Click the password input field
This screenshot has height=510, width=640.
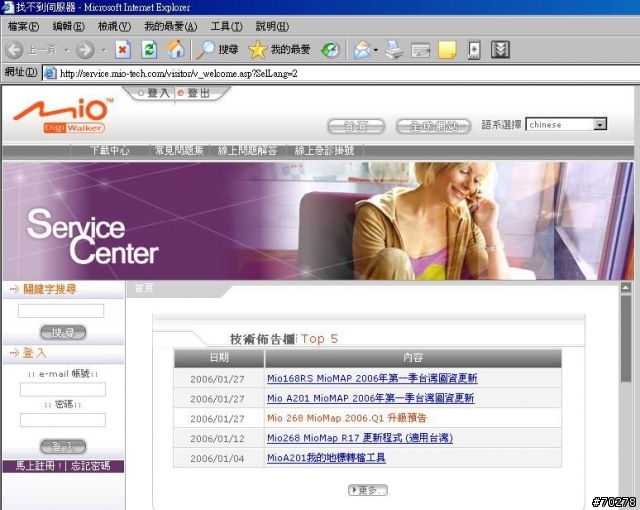[x=63, y=420]
